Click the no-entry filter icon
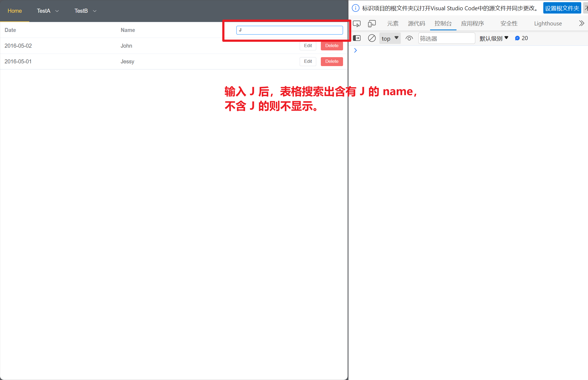The width and height of the screenshot is (588, 380). 371,38
